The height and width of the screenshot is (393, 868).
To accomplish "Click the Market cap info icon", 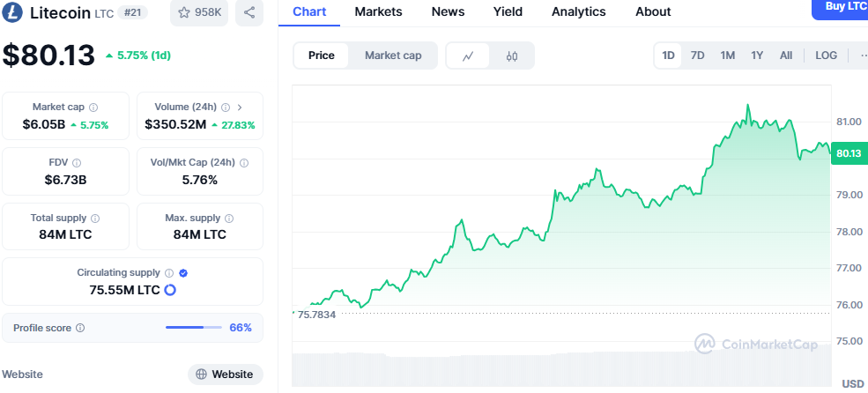I will 93,108.
